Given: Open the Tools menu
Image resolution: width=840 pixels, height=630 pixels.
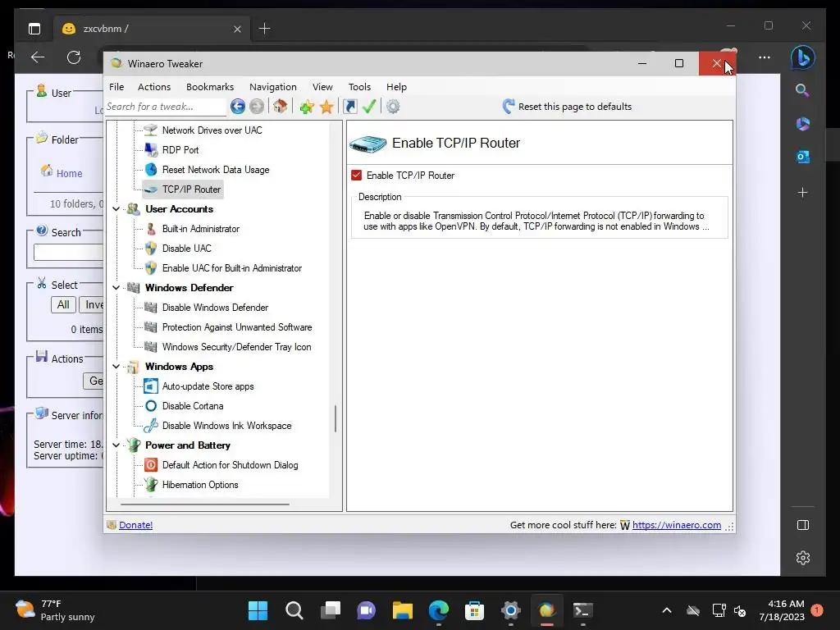Looking at the screenshot, I should pos(359,87).
